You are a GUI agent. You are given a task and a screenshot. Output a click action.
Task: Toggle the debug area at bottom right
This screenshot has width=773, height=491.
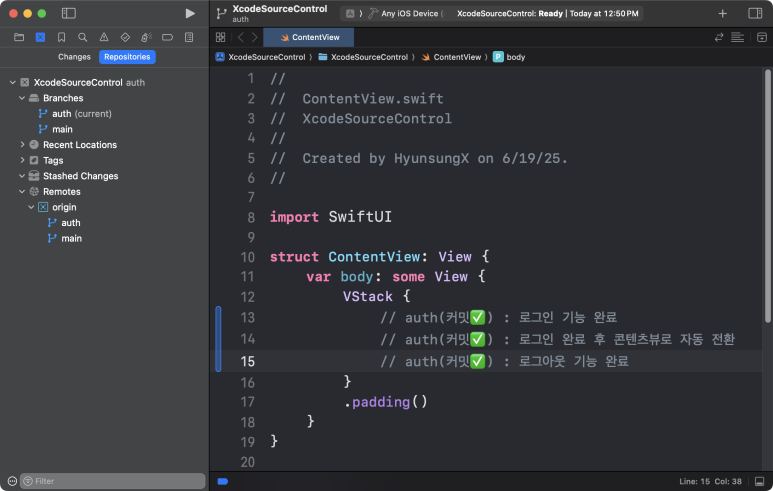pyautogui.click(x=759, y=481)
